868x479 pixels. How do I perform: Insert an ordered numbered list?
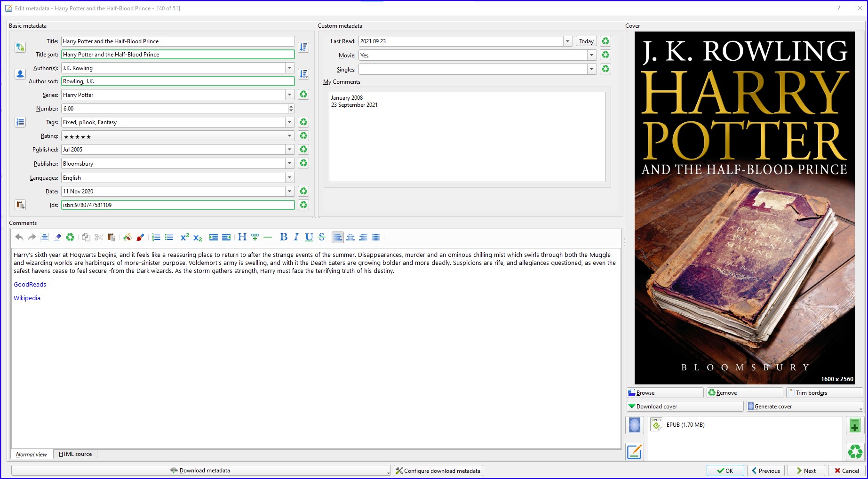156,237
